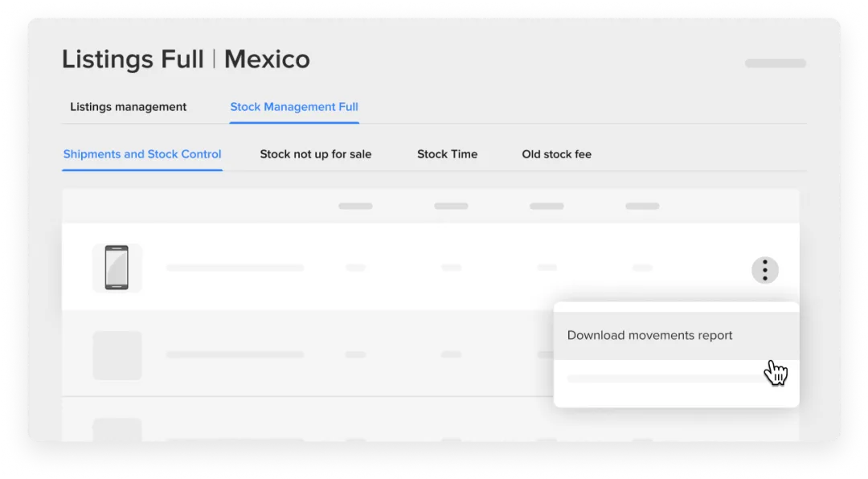Open the Shipments and Stock Control tab
868x479 pixels.
(x=142, y=154)
